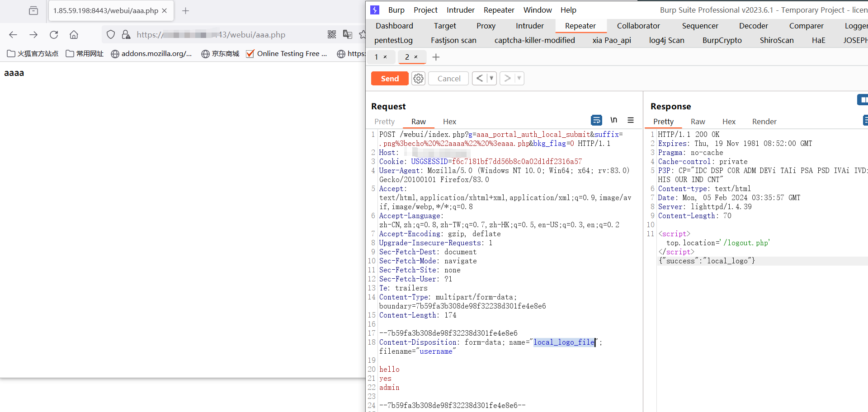
Task: Open history dropdown beside forward arrow
Action: (519, 79)
